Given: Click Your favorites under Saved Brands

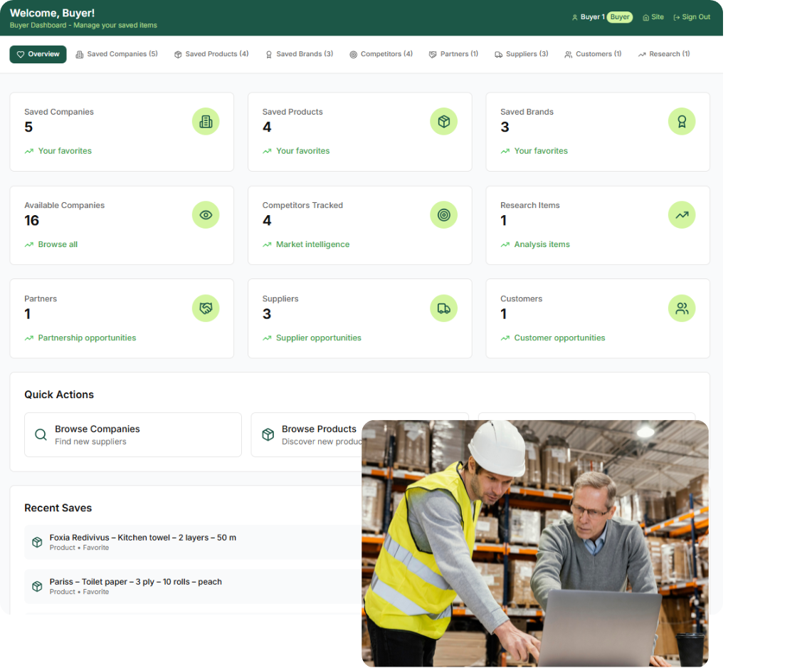Looking at the screenshot, I should (x=541, y=151).
